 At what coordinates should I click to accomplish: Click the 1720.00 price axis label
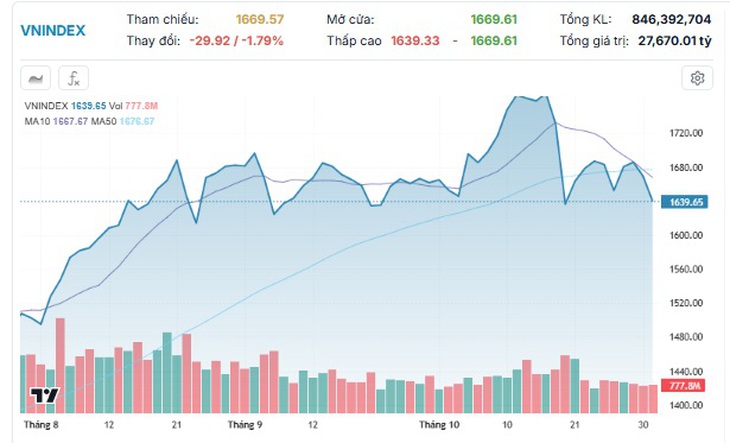pyautogui.click(x=686, y=134)
